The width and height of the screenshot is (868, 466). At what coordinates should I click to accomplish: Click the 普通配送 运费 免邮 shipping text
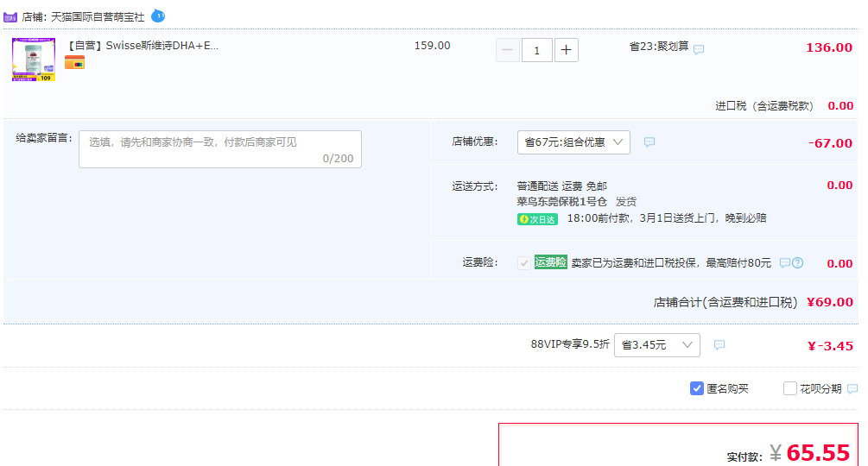pos(562,186)
